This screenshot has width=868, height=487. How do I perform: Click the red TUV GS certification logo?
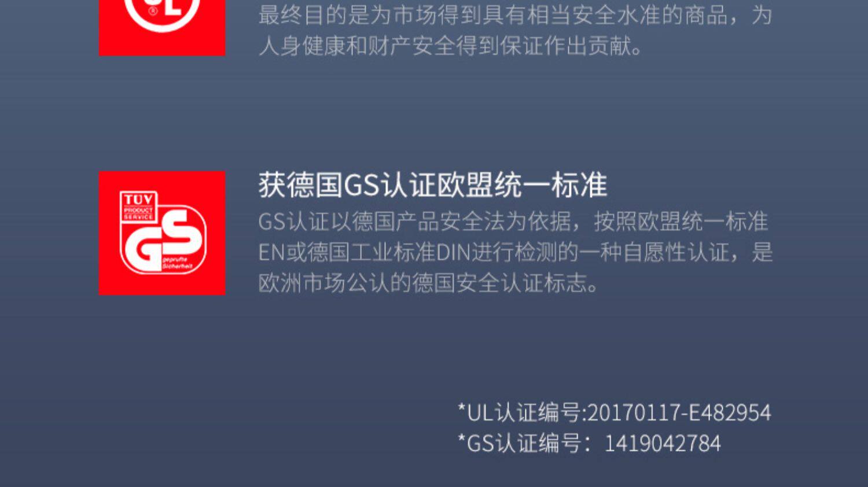point(162,233)
